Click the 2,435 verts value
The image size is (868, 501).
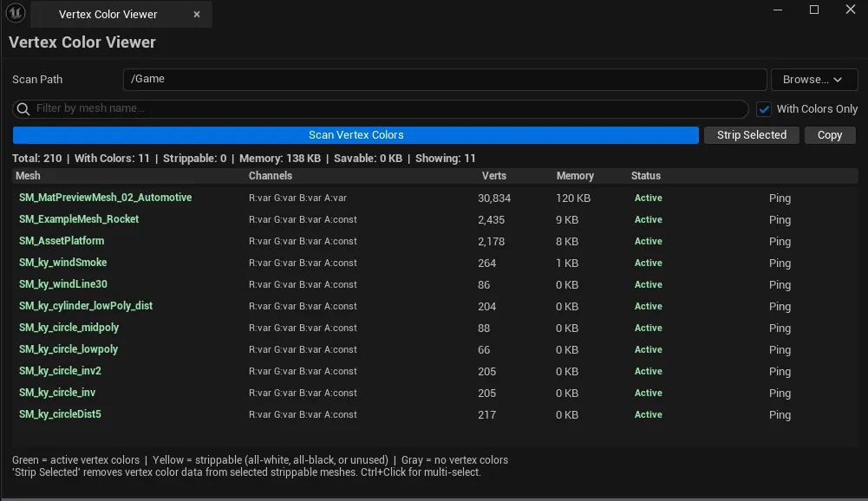click(x=491, y=220)
